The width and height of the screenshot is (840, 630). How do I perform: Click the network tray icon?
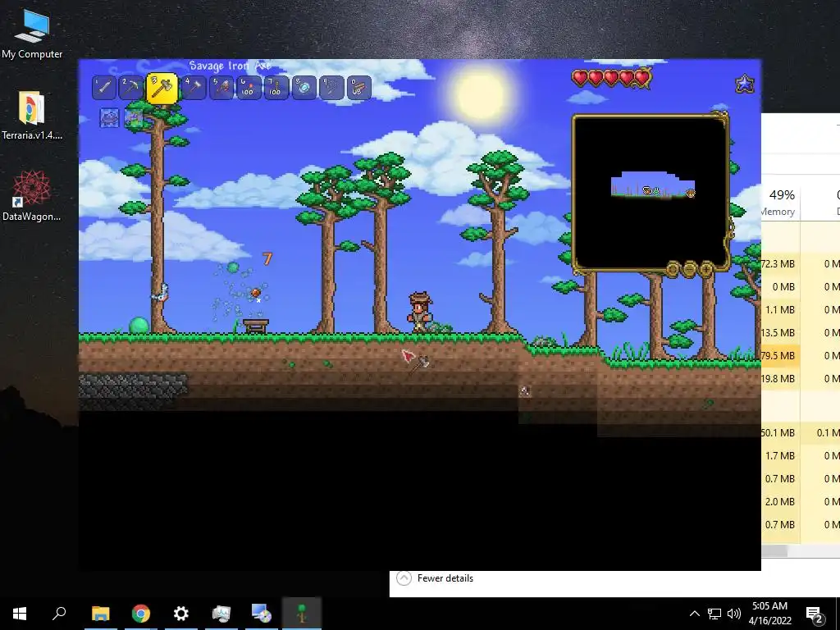click(x=714, y=614)
